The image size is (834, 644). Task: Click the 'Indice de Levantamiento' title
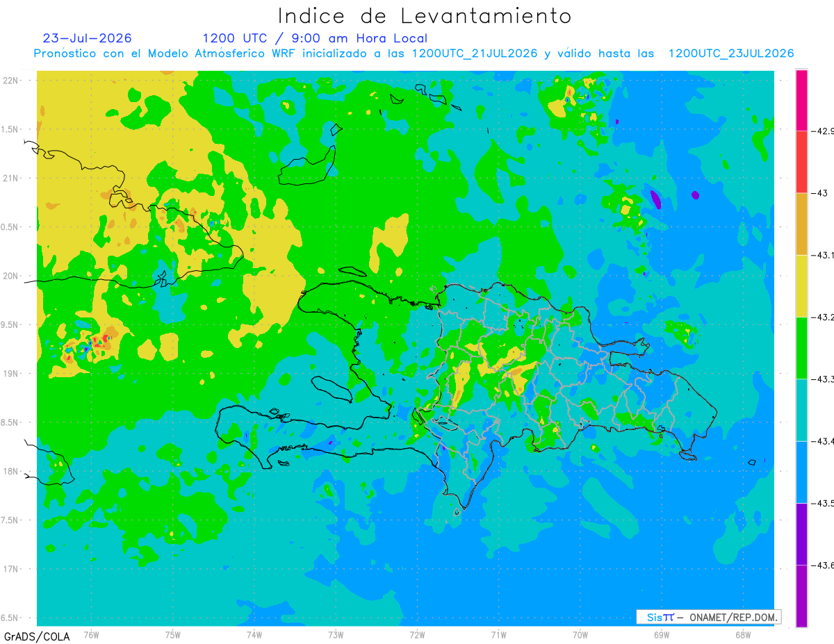425,15
